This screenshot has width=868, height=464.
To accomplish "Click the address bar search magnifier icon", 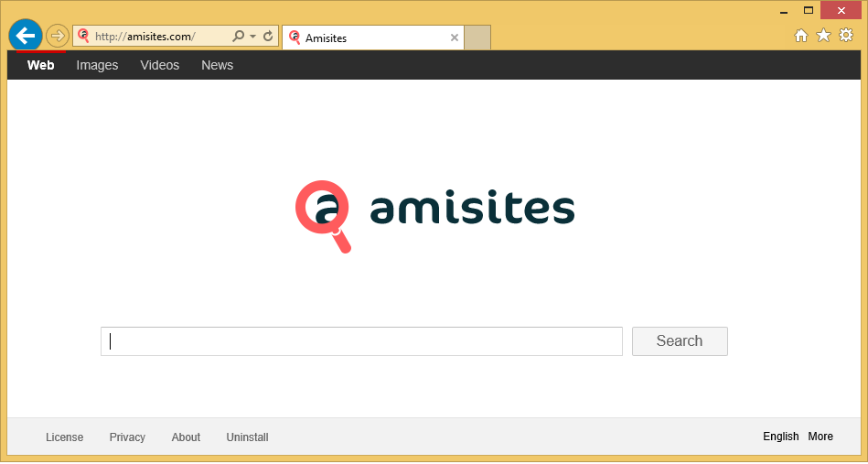I will [238, 37].
